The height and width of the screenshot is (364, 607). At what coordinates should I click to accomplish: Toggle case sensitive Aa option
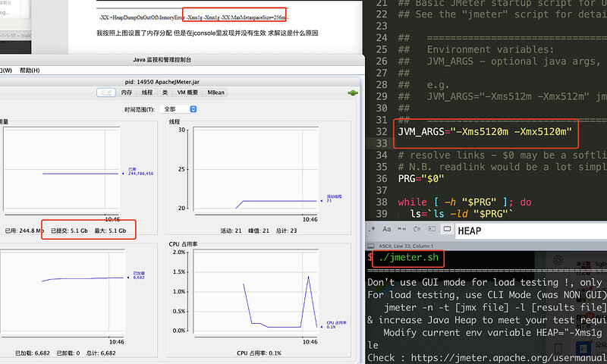pos(387,229)
